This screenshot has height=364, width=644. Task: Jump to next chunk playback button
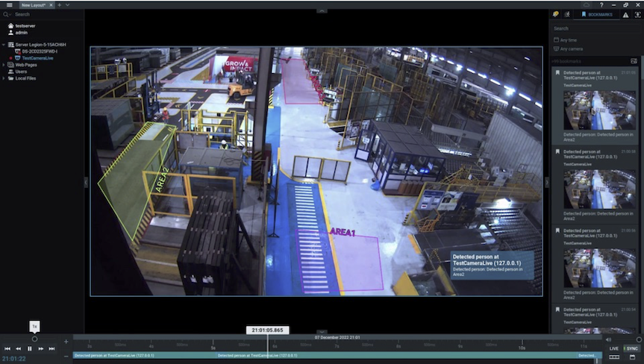[x=51, y=348]
